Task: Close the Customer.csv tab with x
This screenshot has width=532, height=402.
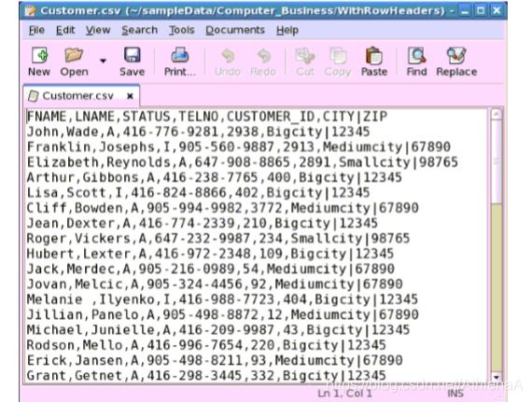Action: [130, 96]
